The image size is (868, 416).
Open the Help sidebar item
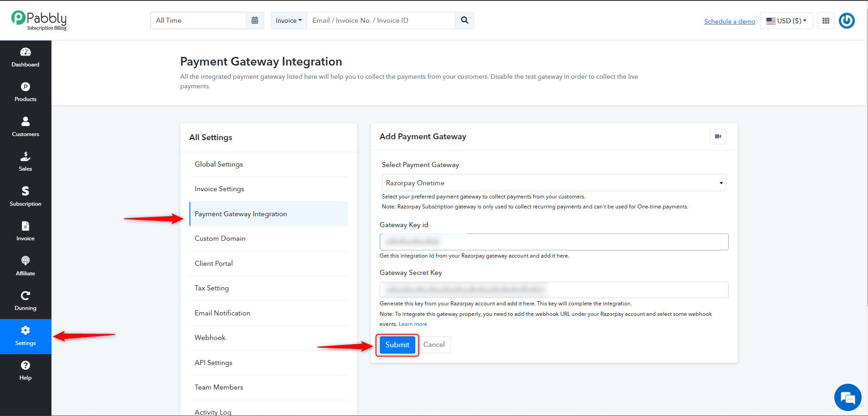tap(26, 371)
